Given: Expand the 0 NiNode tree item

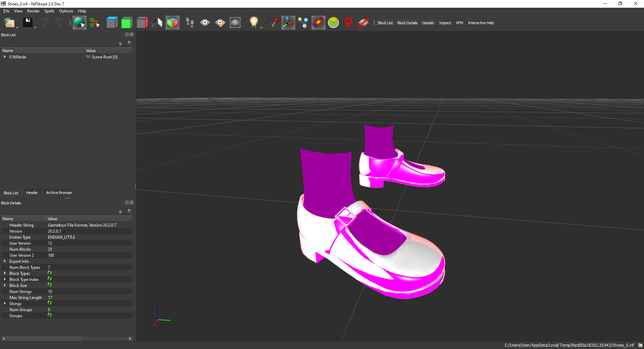Looking at the screenshot, I should coord(5,57).
